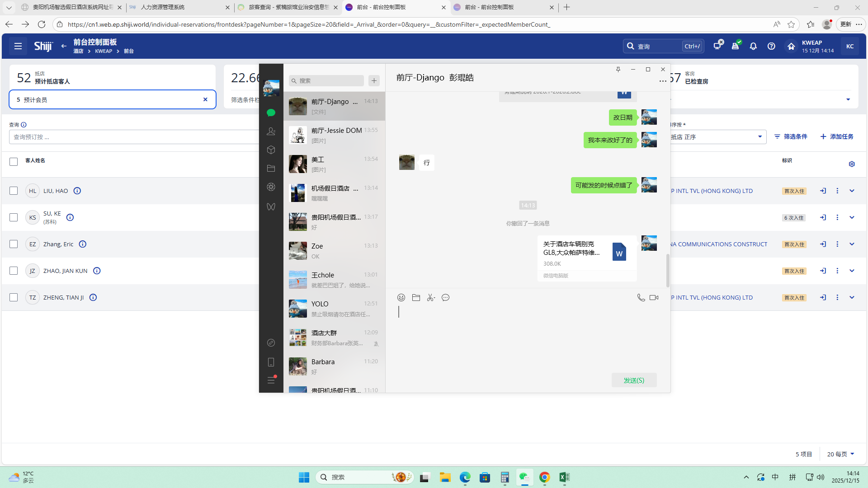Open the emoji picker in chat
868x488 pixels.
point(401,298)
